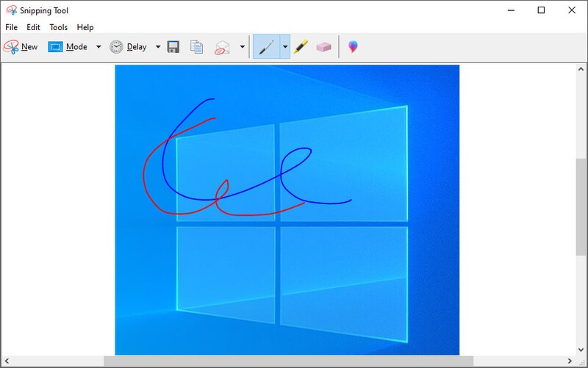Open the Edit menu
This screenshot has width=588, height=368.
click(x=33, y=27)
